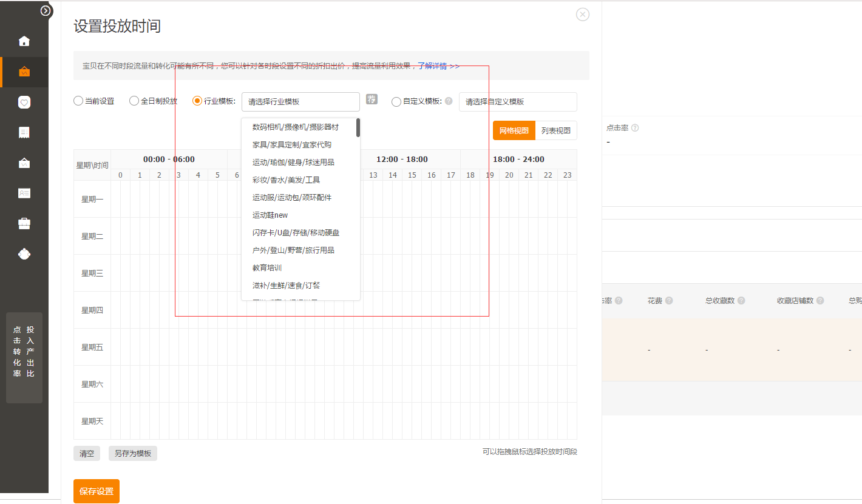
Task: Switch to 列表视图 tab
Action: pos(556,130)
